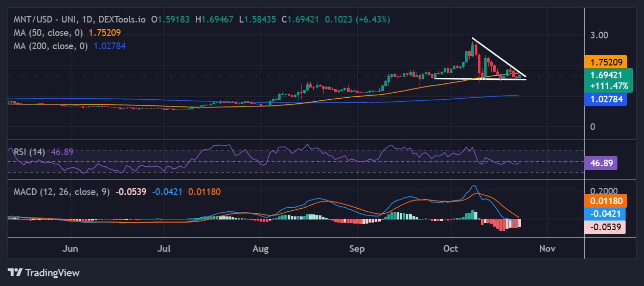The image size is (644, 286).
Task: Click the 0.2000 MACD axis label
Action: pos(604,190)
